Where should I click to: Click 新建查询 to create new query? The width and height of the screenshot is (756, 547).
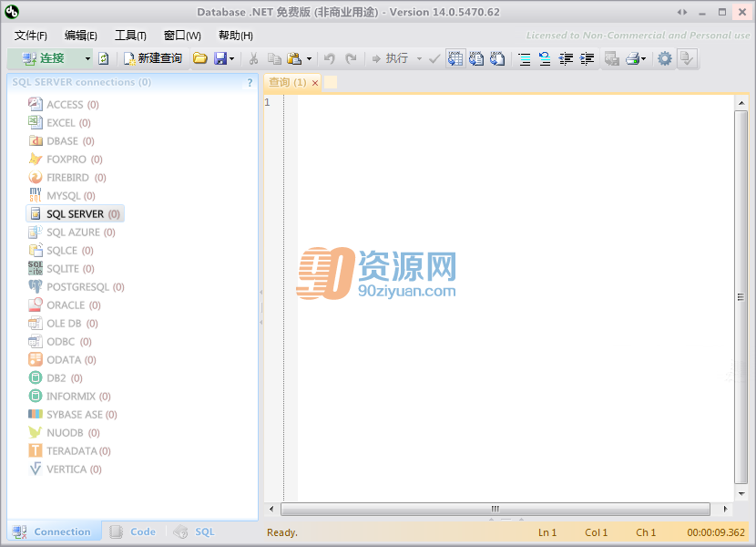[153, 58]
